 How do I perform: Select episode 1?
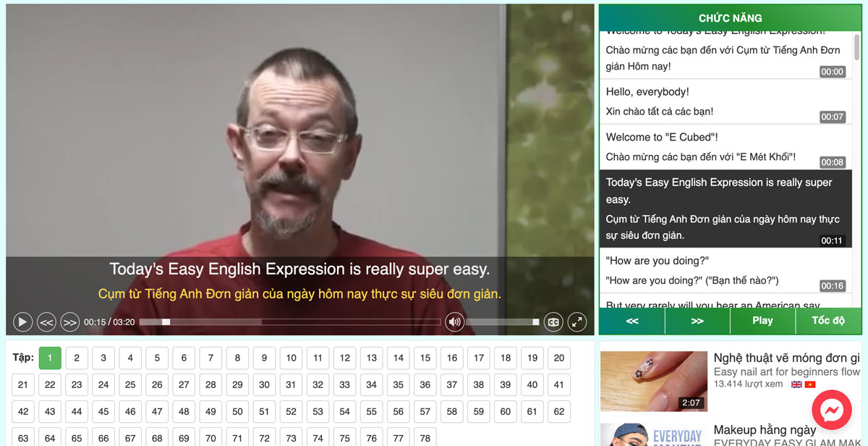(50, 358)
